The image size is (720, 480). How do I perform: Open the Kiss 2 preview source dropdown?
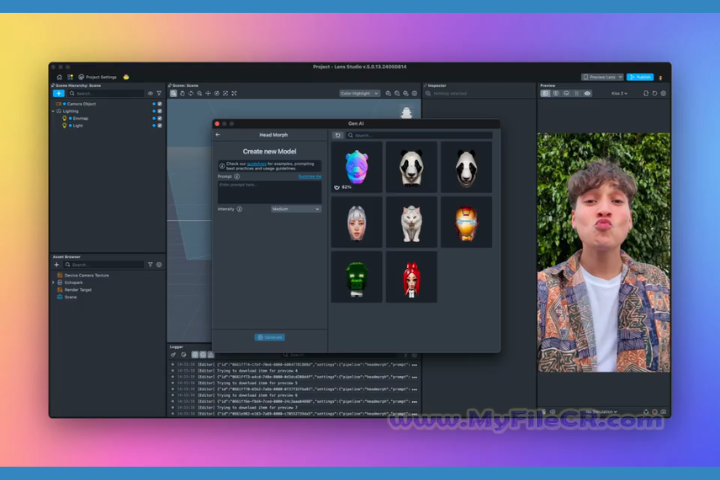pos(619,93)
